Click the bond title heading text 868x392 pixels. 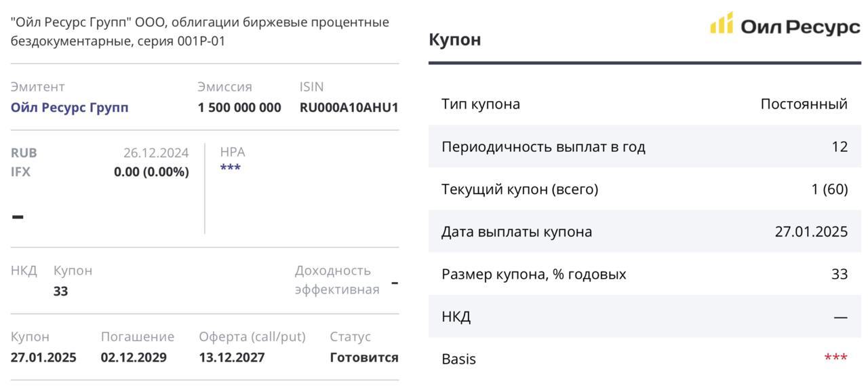pos(200,31)
